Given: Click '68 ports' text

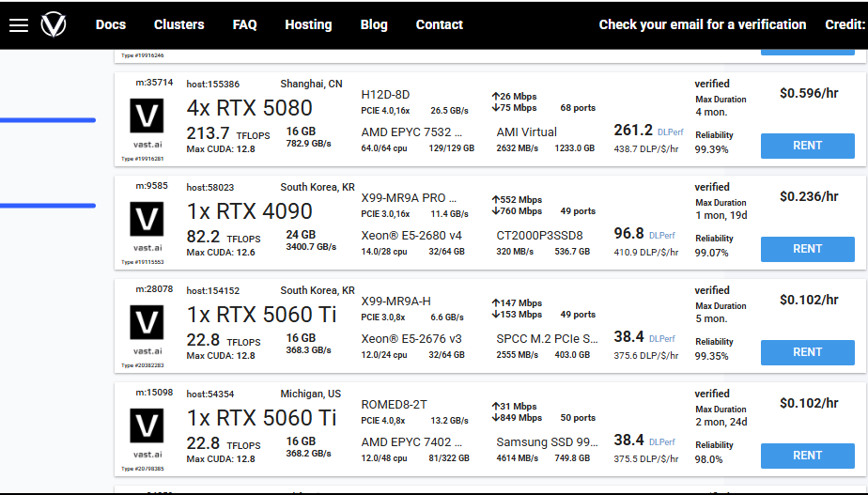Looking at the screenshot, I should 578,108.
